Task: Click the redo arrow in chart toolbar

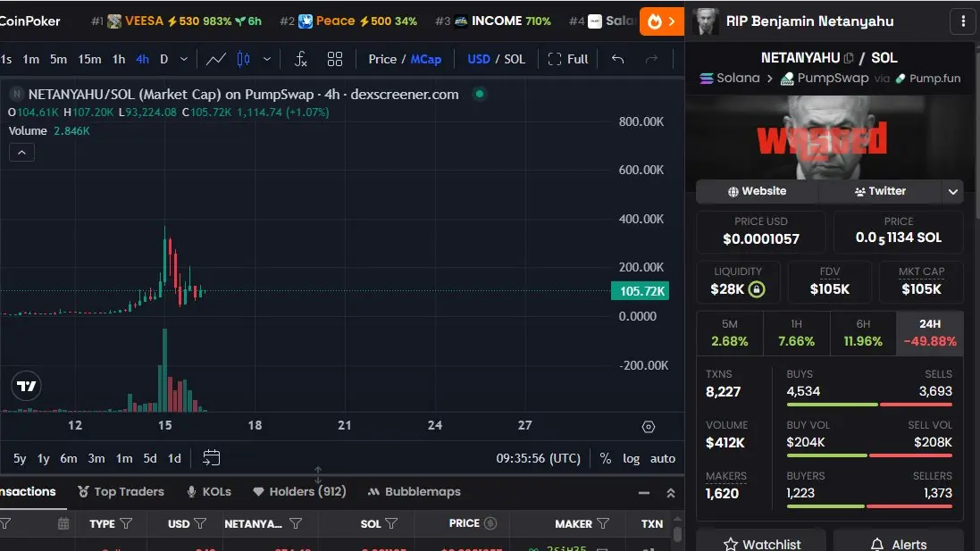Action: (x=651, y=59)
